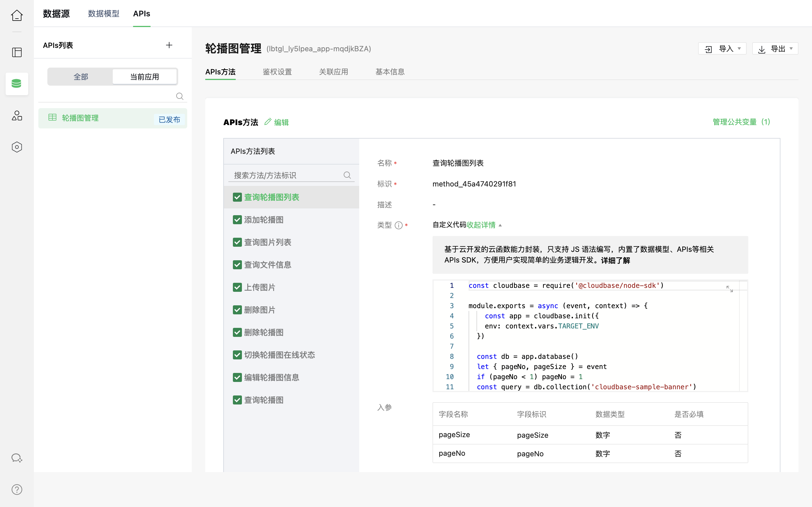Click the help question mark icon
812x507 pixels.
(17, 490)
